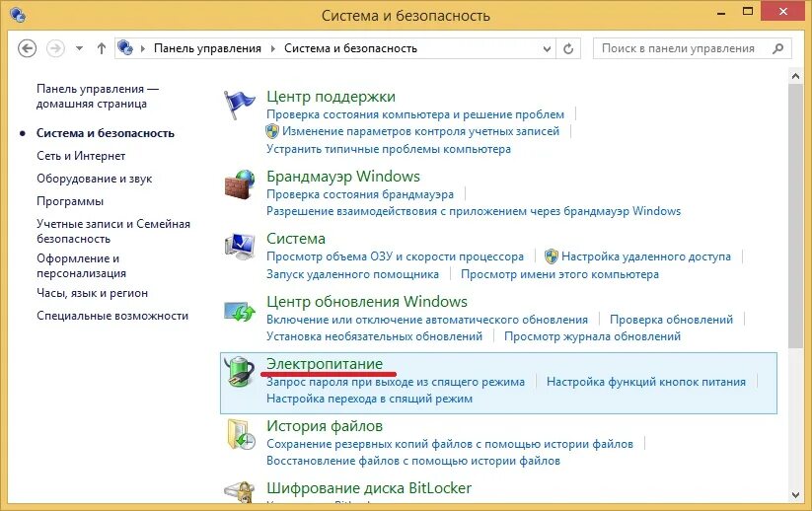
Task: Click shield icon beside Настройка удаленного доступа
Action: 552,256
